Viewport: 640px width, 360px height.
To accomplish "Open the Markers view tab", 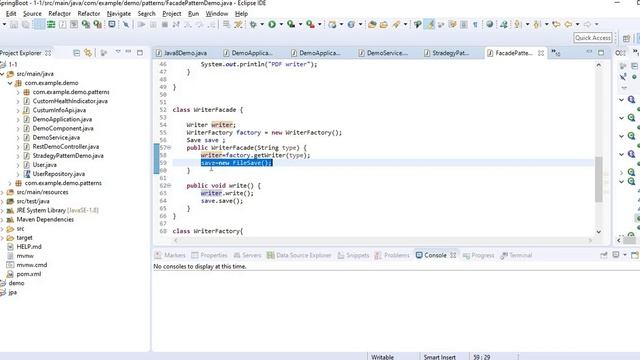I will (x=170, y=255).
